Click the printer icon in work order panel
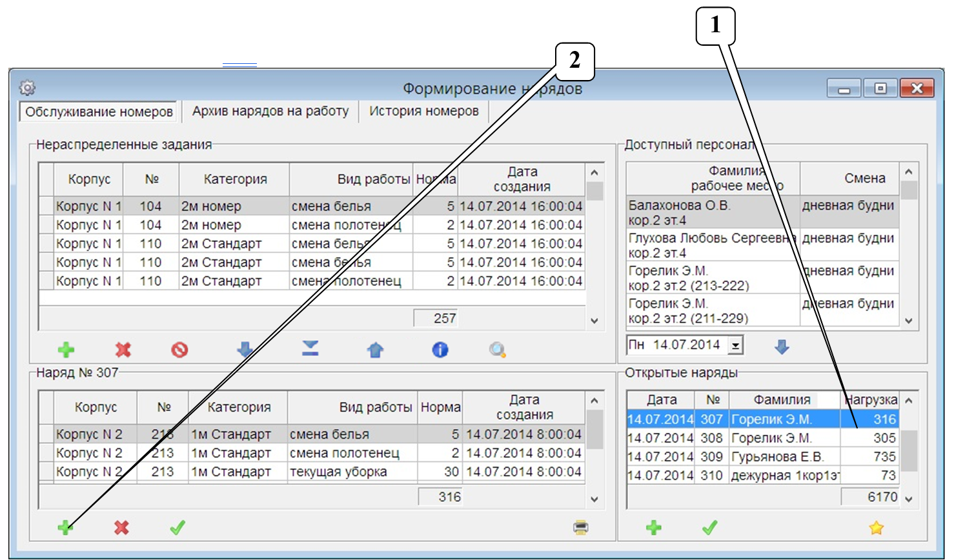The image size is (954, 560). (581, 528)
